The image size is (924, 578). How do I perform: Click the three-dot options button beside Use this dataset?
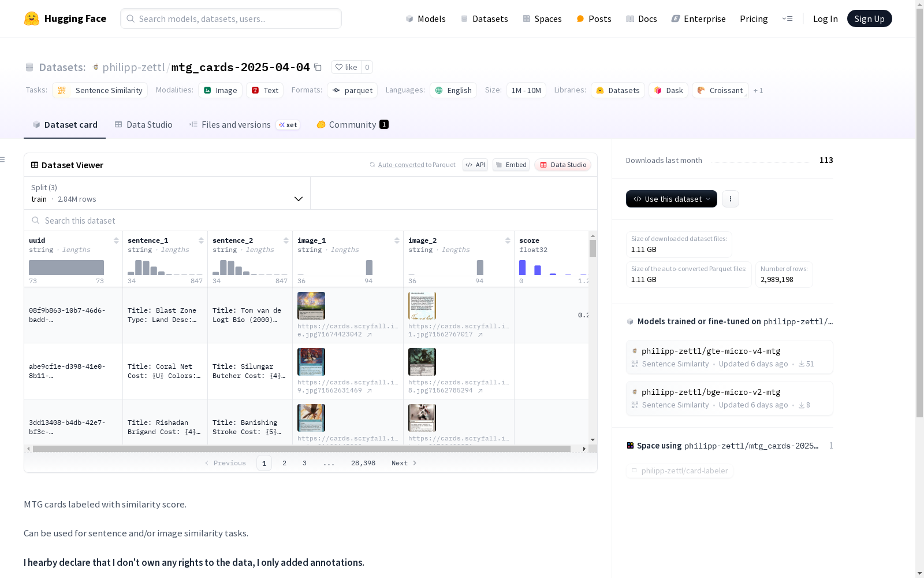(731, 199)
